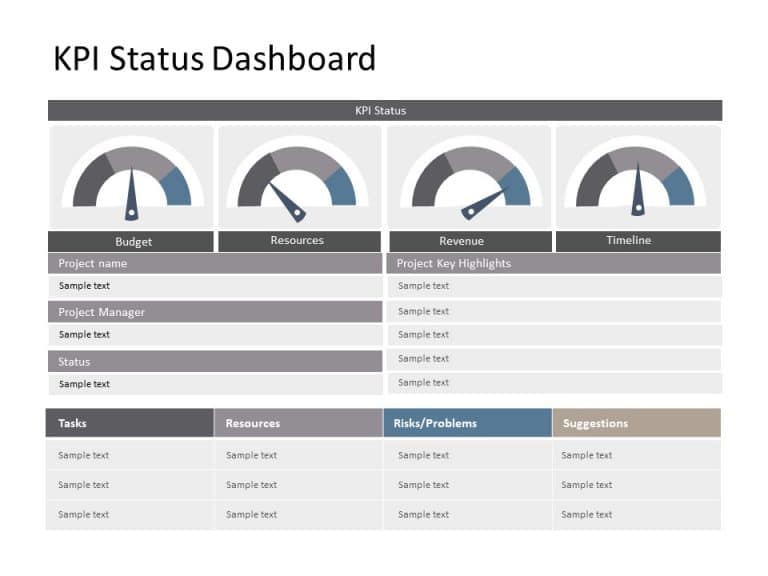This screenshot has height=576, width=768.
Task: Click the Resources gauge dial
Action: click(297, 179)
